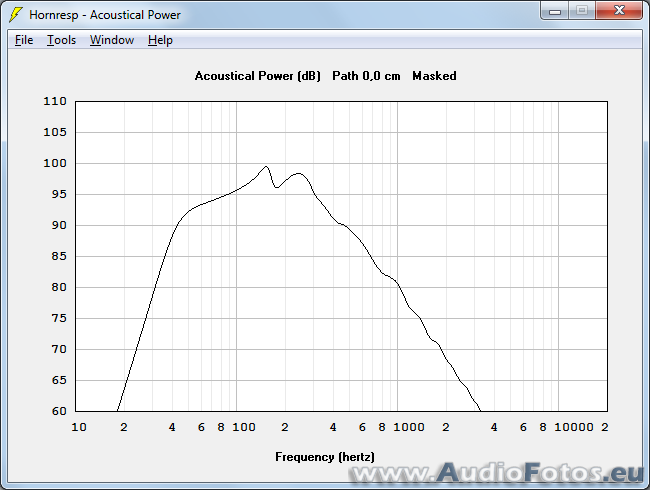The height and width of the screenshot is (490, 650).
Task: Click the 1000 frequency axis label
Action: tap(409, 427)
